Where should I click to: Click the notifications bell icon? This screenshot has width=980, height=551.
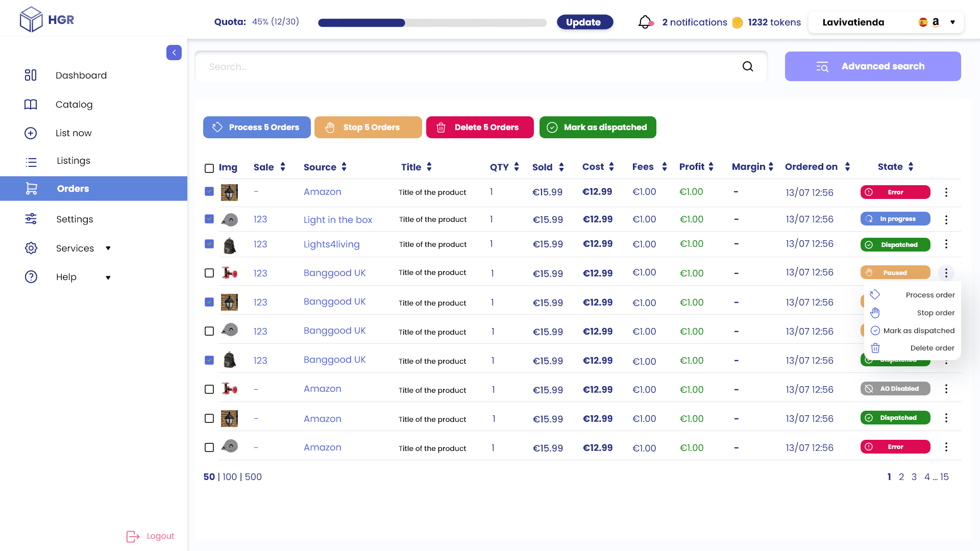click(645, 22)
